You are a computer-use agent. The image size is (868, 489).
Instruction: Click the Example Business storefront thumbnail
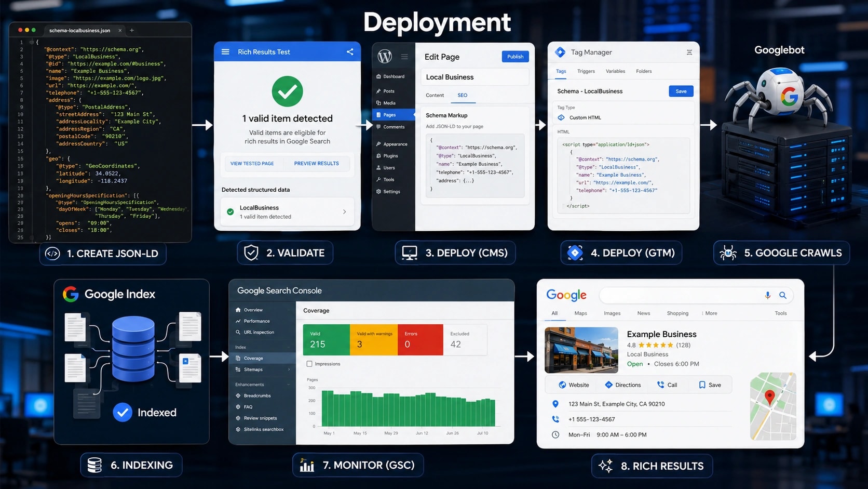[x=581, y=350]
